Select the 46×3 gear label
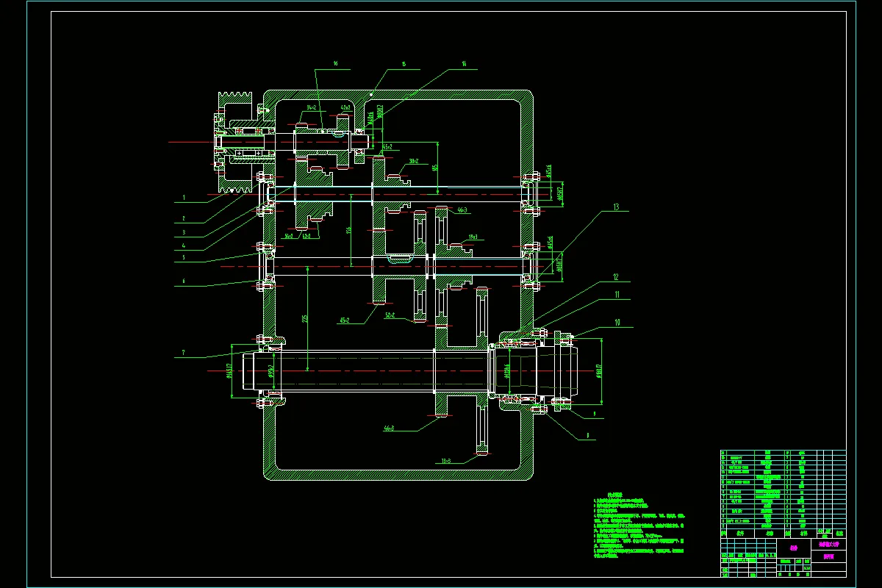The image size is (882, 588). point(462,210)
